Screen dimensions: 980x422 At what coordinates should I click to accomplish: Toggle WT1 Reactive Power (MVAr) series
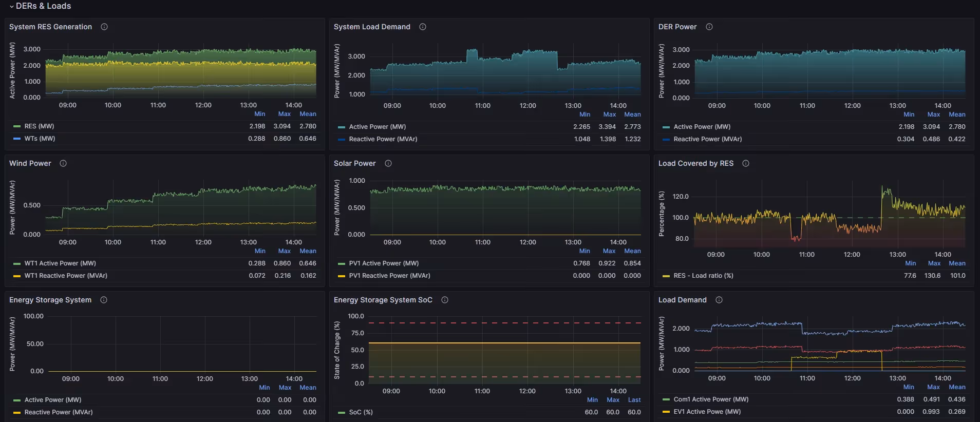(x=66, y=276)
